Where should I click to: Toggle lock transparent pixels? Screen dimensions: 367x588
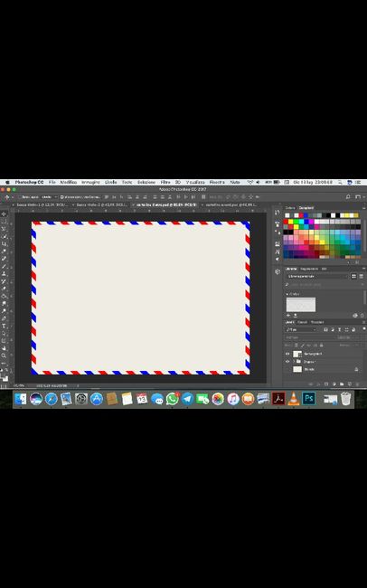point(296,345)
